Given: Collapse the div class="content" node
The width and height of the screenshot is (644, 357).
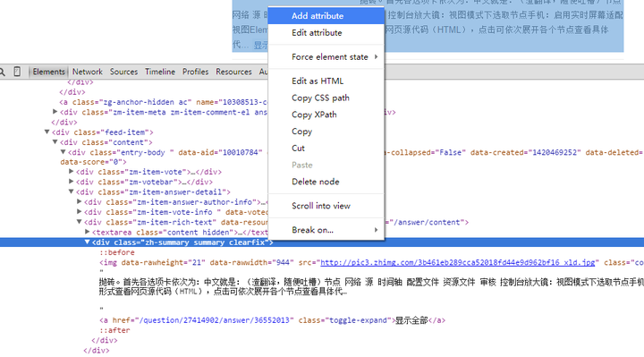Looking at the screenshot, I should 55,142.
